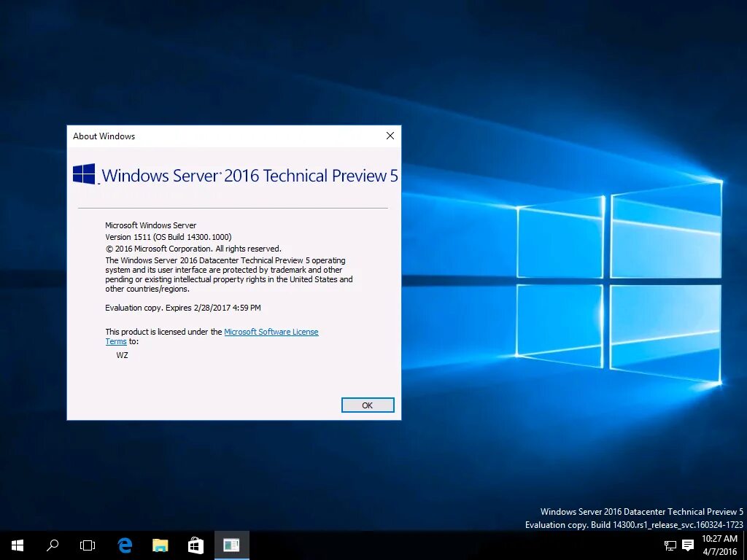Open the Start menu
The height and width of the screenshot is (560, 747).
point(18,545)
